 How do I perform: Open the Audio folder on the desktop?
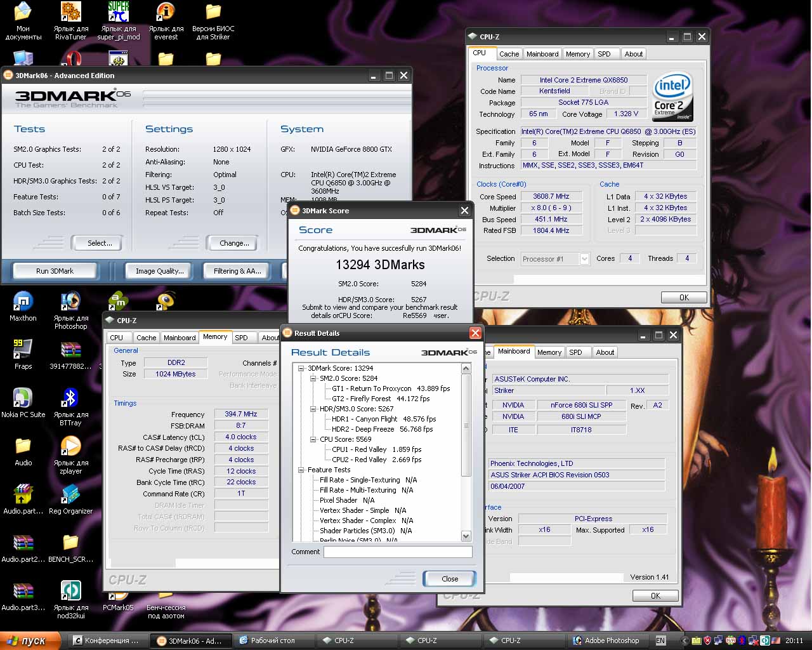[23, 451]
